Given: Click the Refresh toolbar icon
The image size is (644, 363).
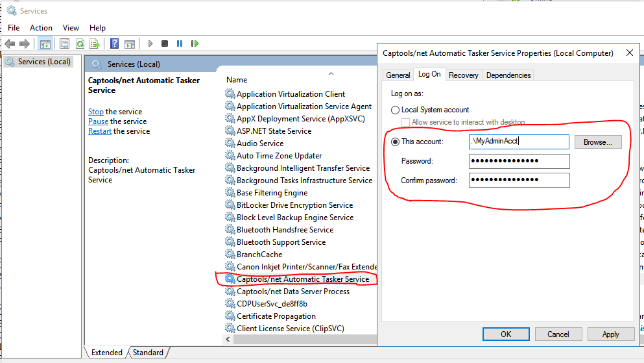Looking at the screenshot, I should (x=80, y=44).
